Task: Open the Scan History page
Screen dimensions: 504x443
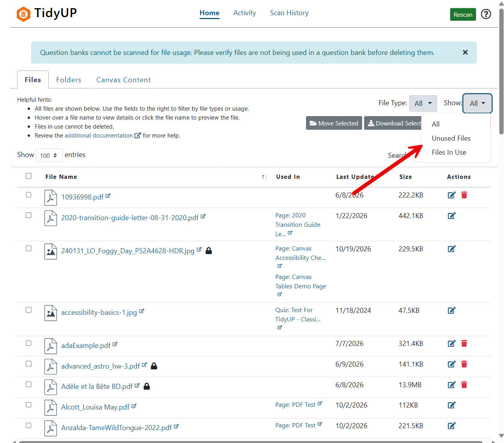Action: pyautogui.click(x=289, y=13)
